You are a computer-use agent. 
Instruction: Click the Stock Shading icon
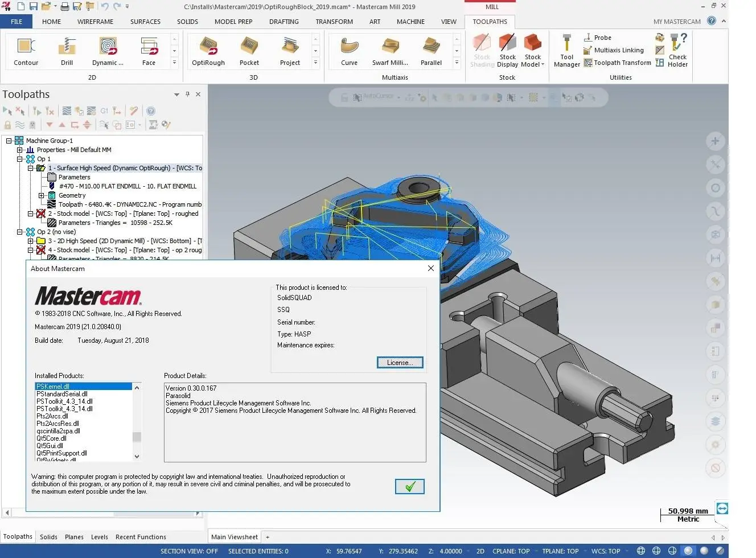click(x=482, y=51)
